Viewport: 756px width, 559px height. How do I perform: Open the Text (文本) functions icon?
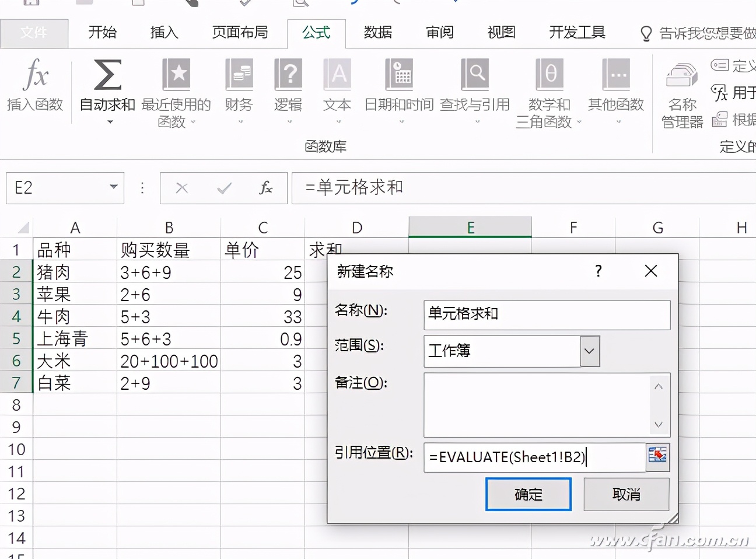(x=337, y=75)
